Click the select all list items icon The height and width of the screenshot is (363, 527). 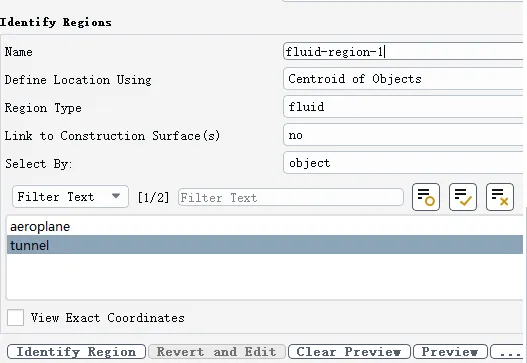[x=463, y=197]
